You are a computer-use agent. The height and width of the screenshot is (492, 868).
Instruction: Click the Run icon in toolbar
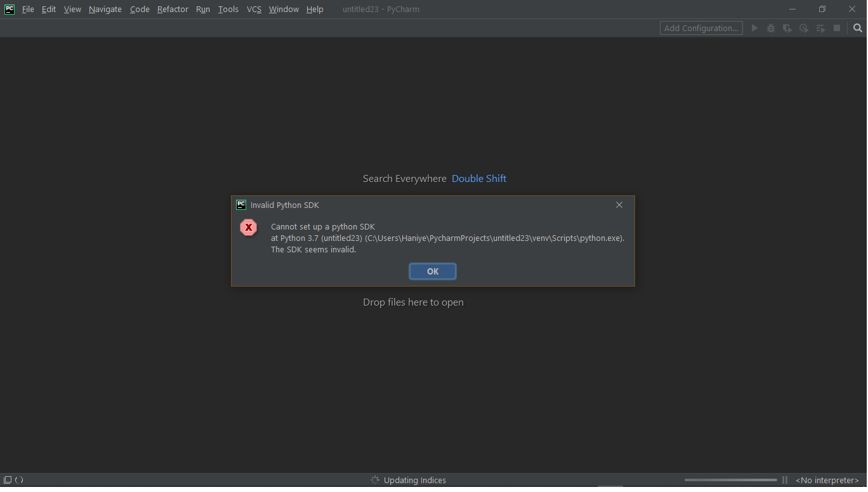[x=754, y=28]
